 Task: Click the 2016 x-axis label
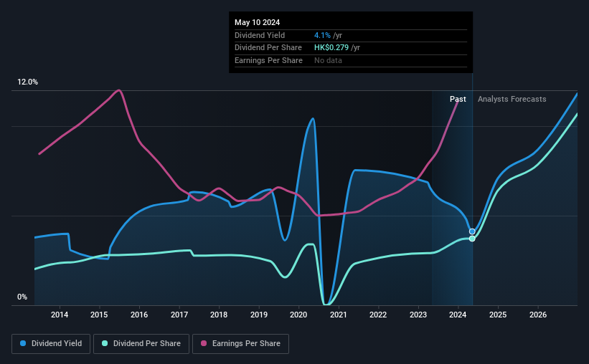tap(139, 315)
